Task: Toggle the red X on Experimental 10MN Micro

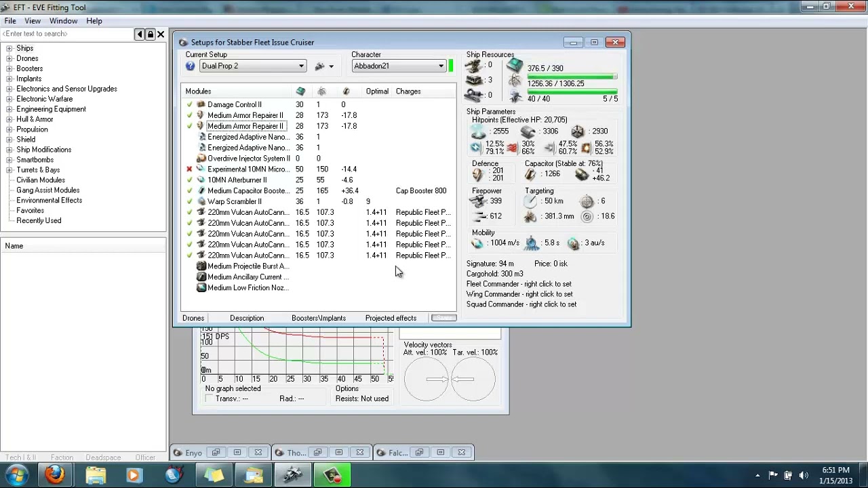Action: pyautogui.click(x=189, y=169)
